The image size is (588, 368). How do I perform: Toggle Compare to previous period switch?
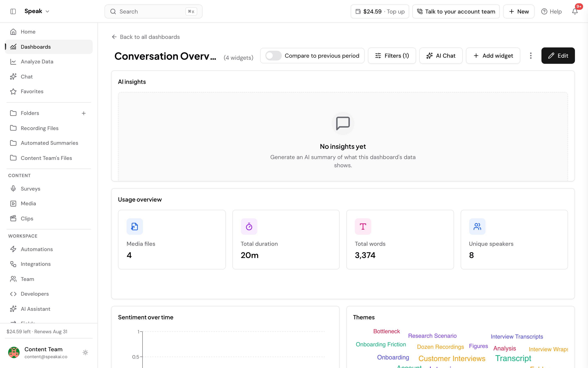click(273, 55)
